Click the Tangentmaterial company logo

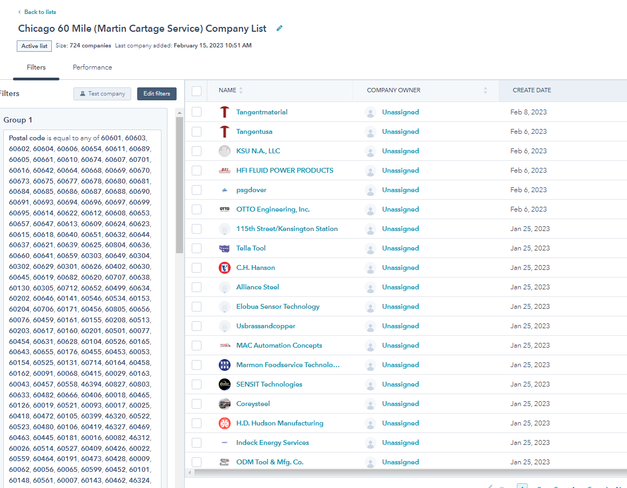[x=225, y=112]
